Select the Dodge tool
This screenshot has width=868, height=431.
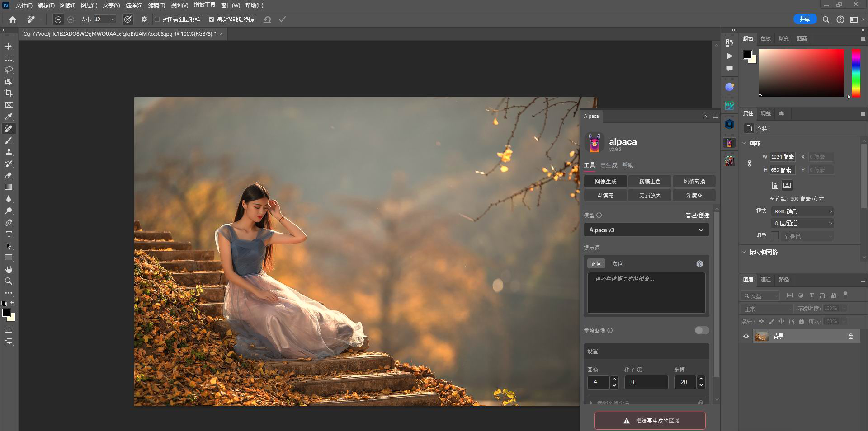(x=9, y=211)
